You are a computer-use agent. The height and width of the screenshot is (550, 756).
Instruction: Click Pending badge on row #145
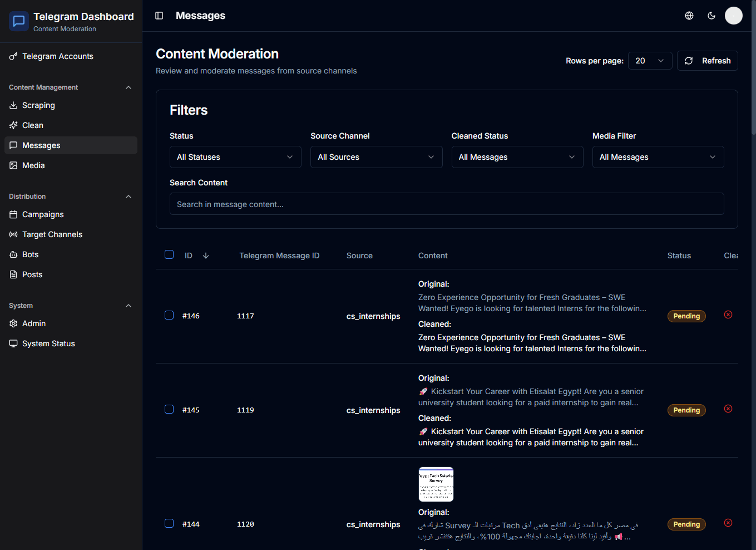686,410
